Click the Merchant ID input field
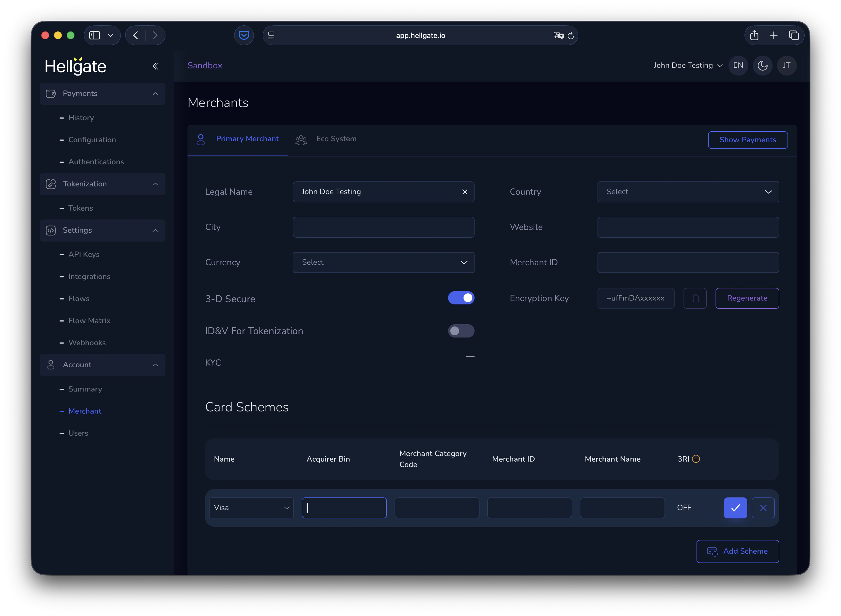This screenshot has height=616, width=841. pos(688,263)
